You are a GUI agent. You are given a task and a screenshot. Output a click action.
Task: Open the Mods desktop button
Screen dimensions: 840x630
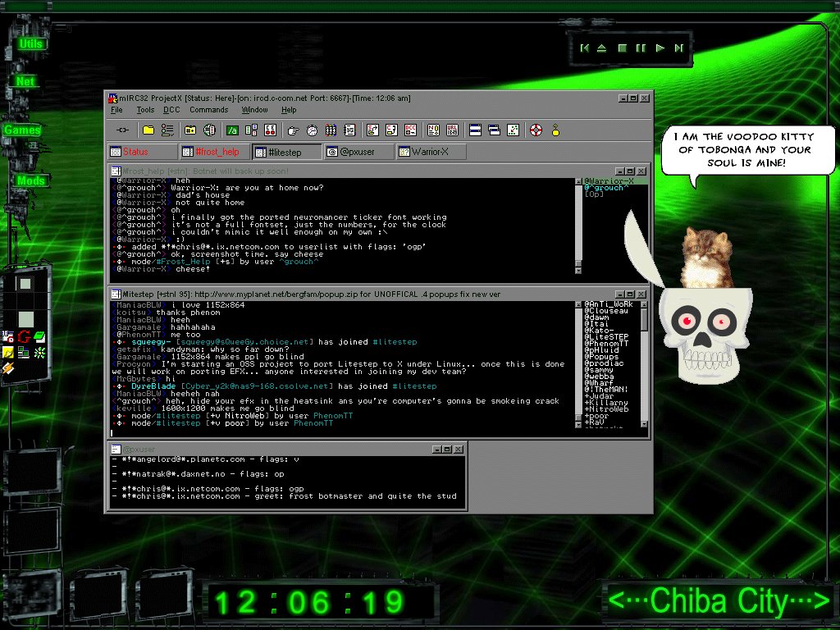(30, 181)
